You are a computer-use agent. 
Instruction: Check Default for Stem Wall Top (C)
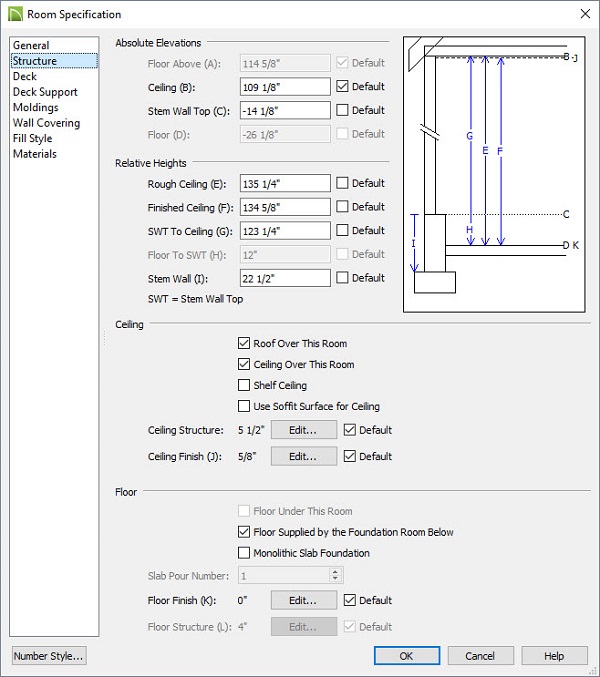click(x=342, y=110)
